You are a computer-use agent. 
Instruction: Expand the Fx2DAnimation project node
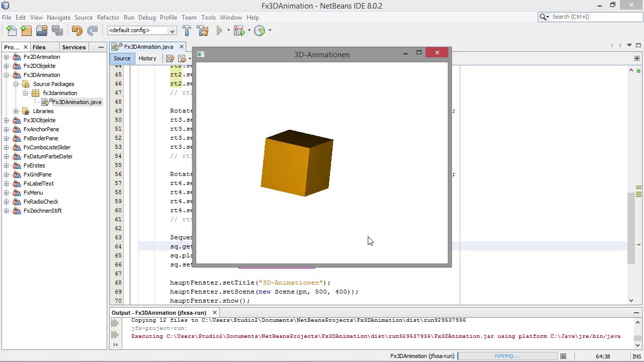click(6, 57)
